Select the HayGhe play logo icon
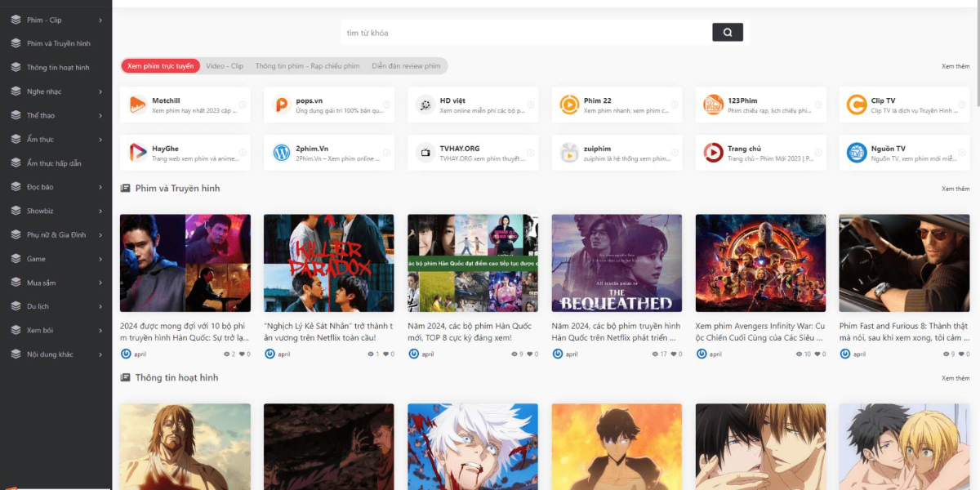This screenshot has height=490, width=980. coord(138,153)
